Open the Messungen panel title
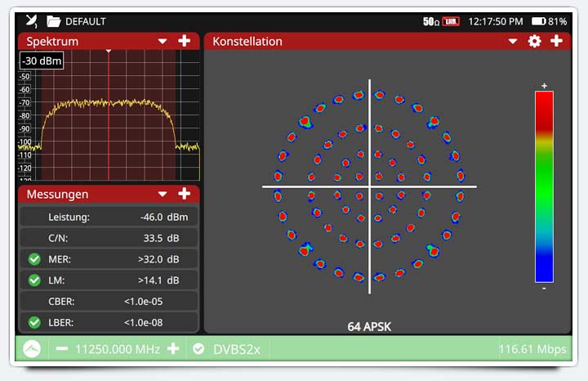This screenshot has height=381, width=588. click(x=57, y=194)
